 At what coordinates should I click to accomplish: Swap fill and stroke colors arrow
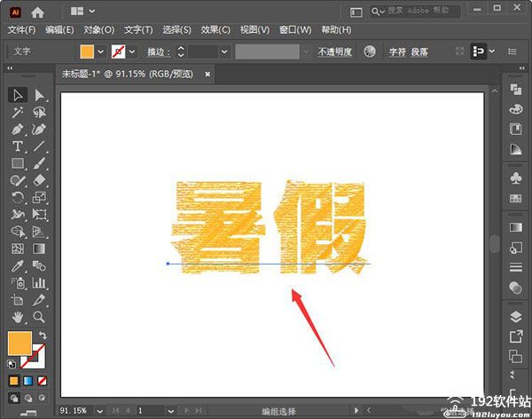pyautogui.click(x=42, y=335)
